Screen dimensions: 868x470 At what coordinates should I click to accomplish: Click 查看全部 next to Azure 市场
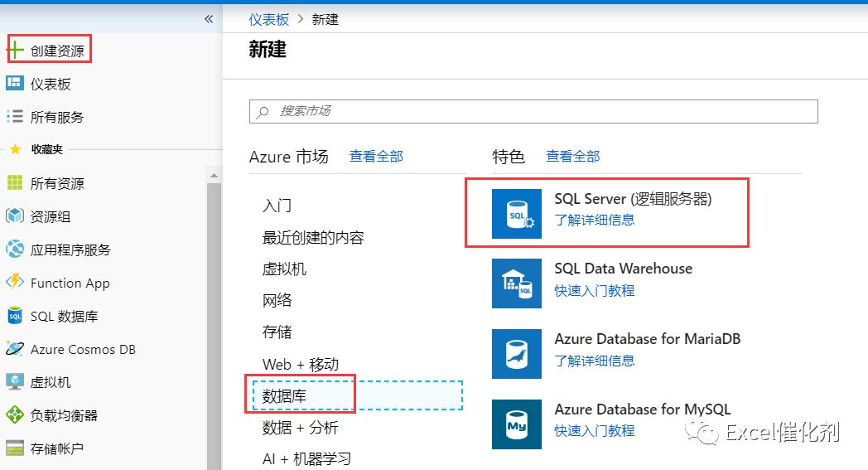[376, 157]
